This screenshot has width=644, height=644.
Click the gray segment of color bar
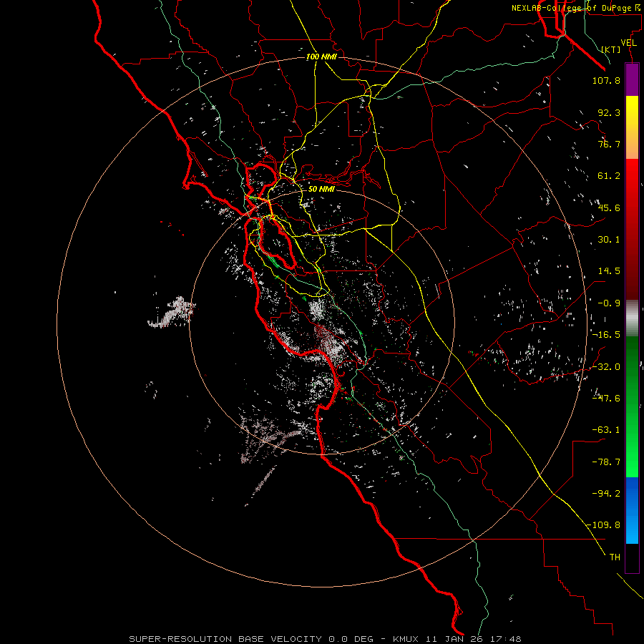(x=632, y=318)
